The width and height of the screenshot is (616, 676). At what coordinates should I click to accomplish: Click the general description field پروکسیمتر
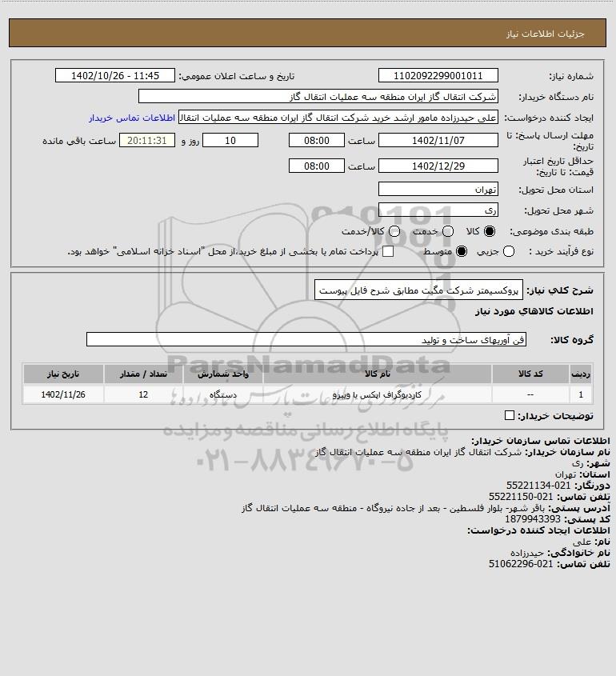(418, 290)
